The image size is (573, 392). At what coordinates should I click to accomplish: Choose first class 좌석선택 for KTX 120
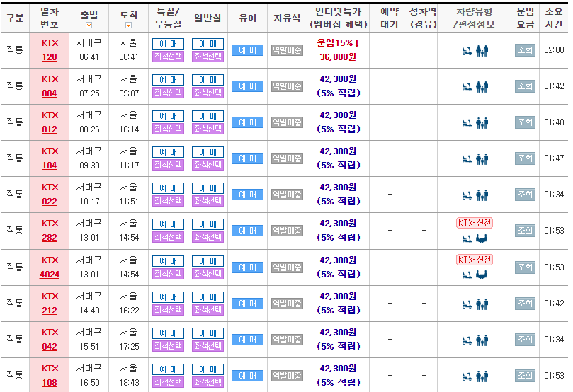click(x=168, y=56)
